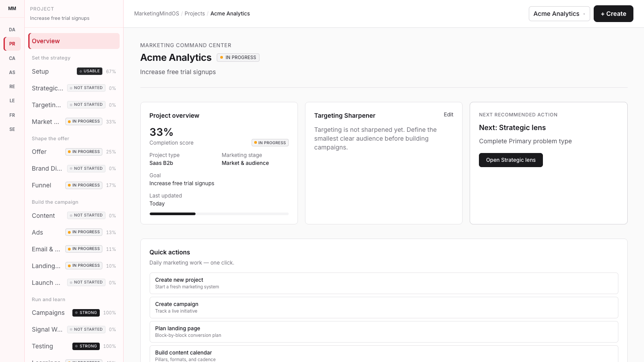Click the IN PROGRESS badge beside Acme Analytics title
644x362 pixels.
pos(238,57)
